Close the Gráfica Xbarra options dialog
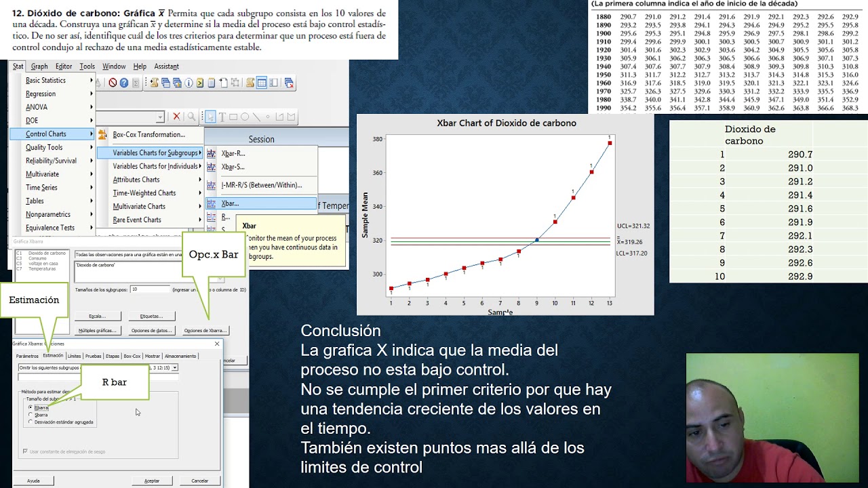This screenshot has width=868, height=488. (217, 344)
